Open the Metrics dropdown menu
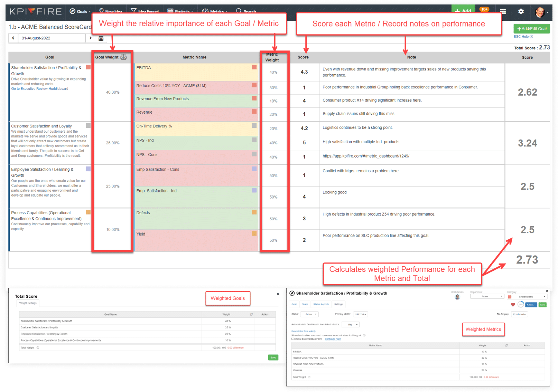Viewport: 558px width, 392px height. click(215, 11)
